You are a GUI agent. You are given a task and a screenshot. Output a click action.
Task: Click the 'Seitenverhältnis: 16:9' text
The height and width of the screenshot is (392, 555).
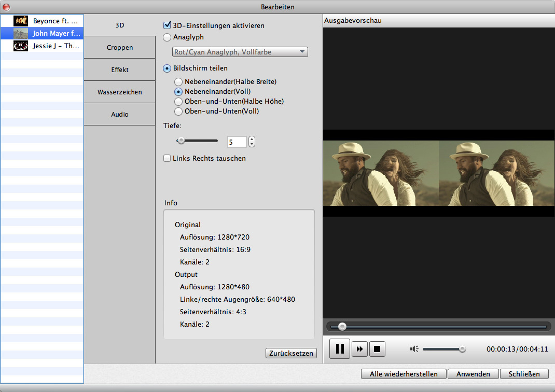215,249
